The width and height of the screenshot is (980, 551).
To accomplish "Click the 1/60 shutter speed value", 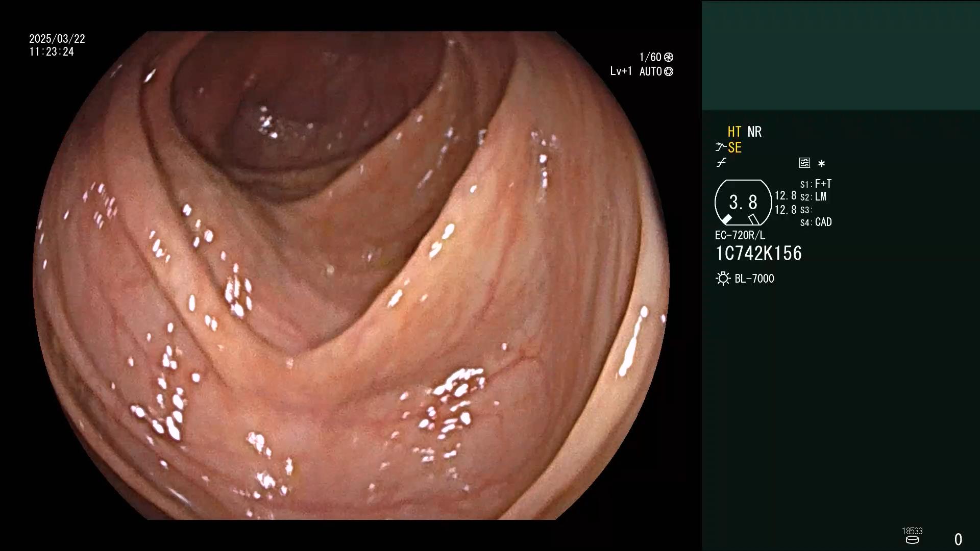I will point(650,57).
